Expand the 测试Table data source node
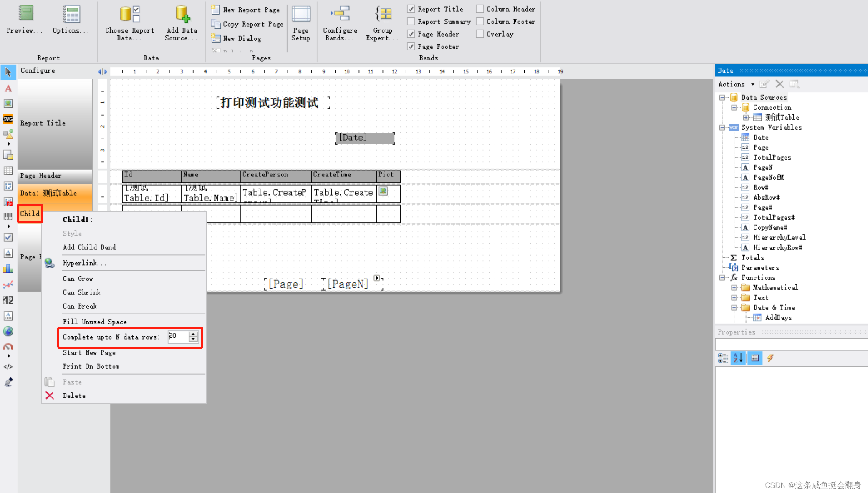 click(x=746, y=117)
